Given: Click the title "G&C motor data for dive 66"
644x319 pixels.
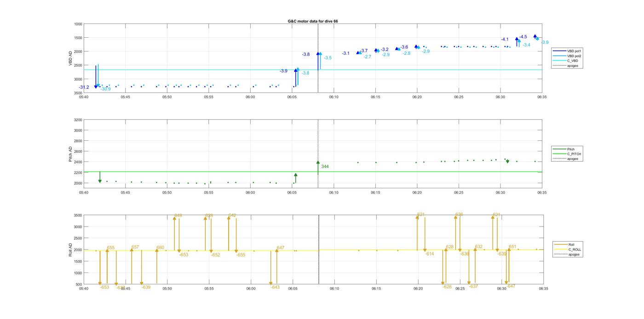Looking at the screenshot, I should 313,22.
